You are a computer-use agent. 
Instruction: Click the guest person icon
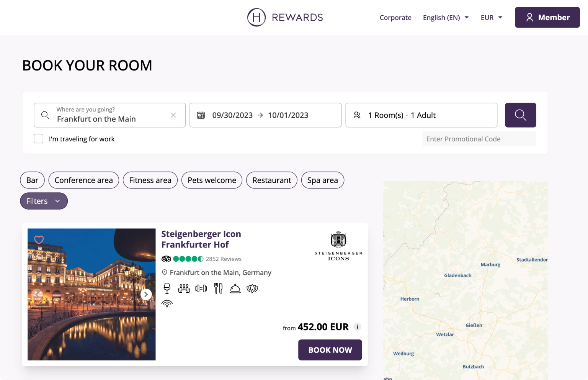[x=357, y=115]
